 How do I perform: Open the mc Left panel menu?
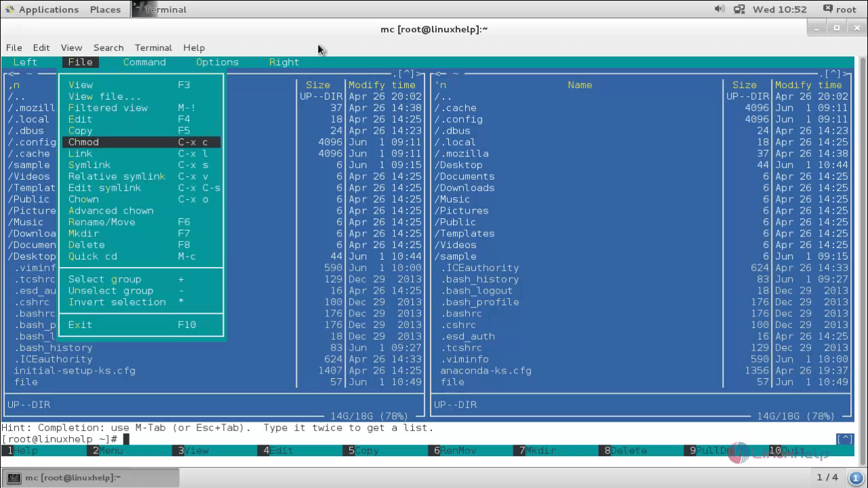click(25, 62)
